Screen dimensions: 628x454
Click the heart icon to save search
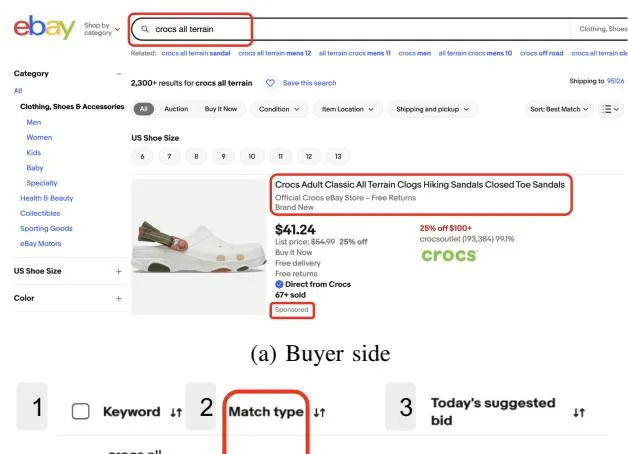[270, 83]
